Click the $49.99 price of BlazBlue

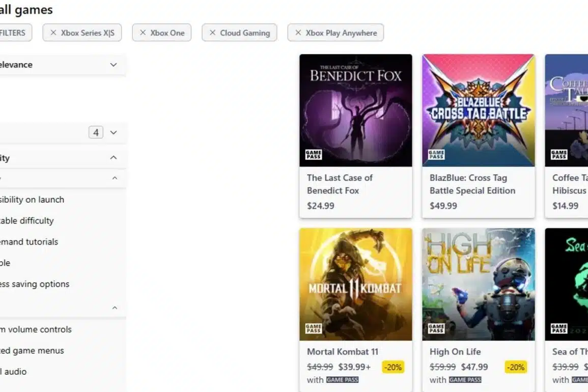click(x=443, y=206)
